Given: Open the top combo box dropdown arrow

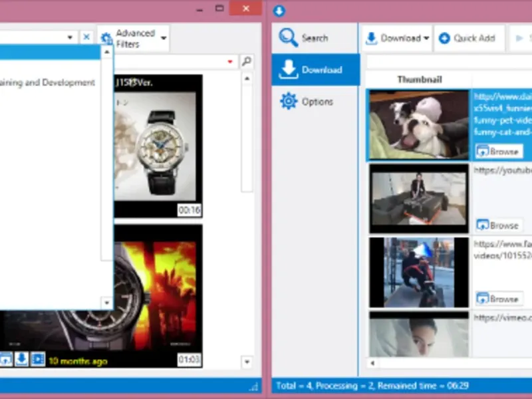Looking at the screenshot, I should tap(70, 37).
